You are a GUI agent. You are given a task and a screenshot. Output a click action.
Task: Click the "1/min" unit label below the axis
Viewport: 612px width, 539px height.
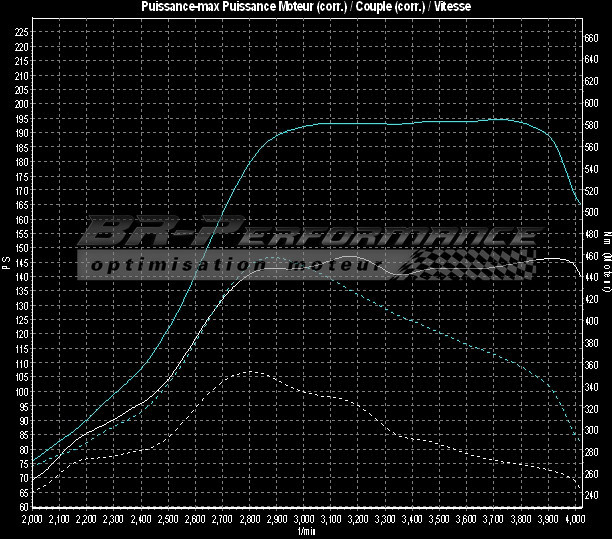tap(304, 531)
